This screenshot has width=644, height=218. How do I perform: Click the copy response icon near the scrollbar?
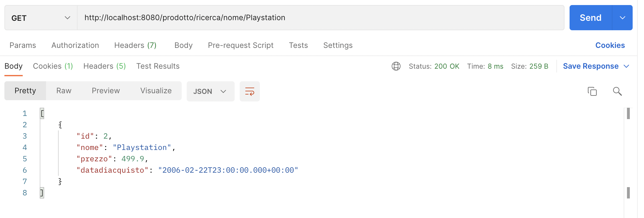[x=593, y=91]
